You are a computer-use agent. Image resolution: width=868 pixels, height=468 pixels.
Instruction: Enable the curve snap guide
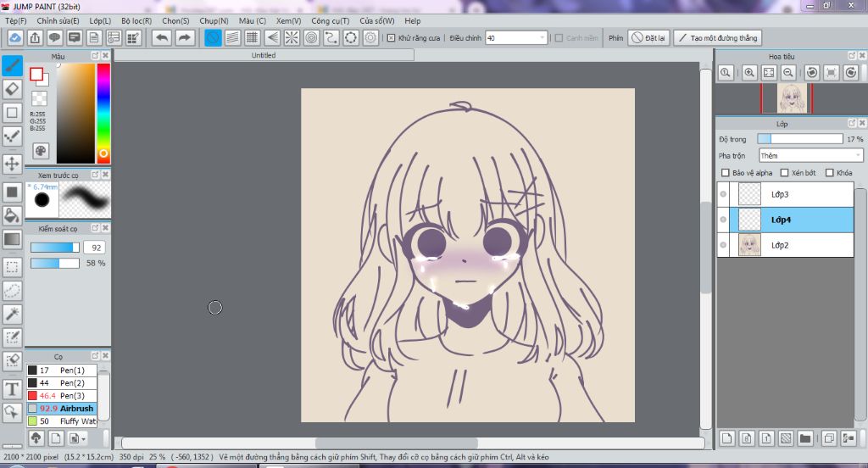click(x=331, y=37)
